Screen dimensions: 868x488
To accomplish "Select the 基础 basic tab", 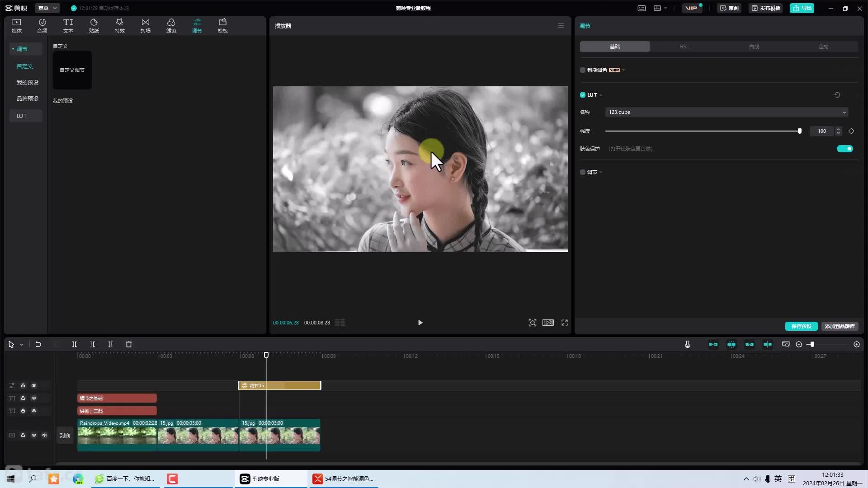I will tap(614, 47).
